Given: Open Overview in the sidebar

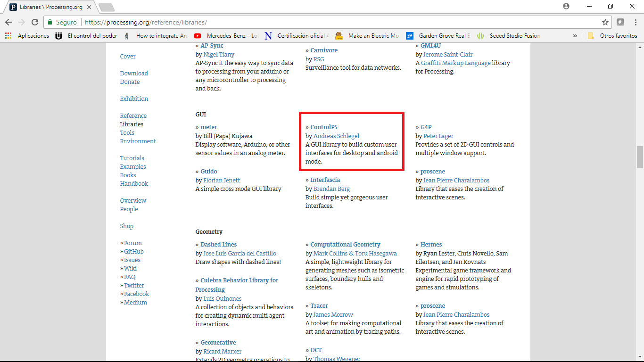Looking at the screenshot, I should (133, 201).
